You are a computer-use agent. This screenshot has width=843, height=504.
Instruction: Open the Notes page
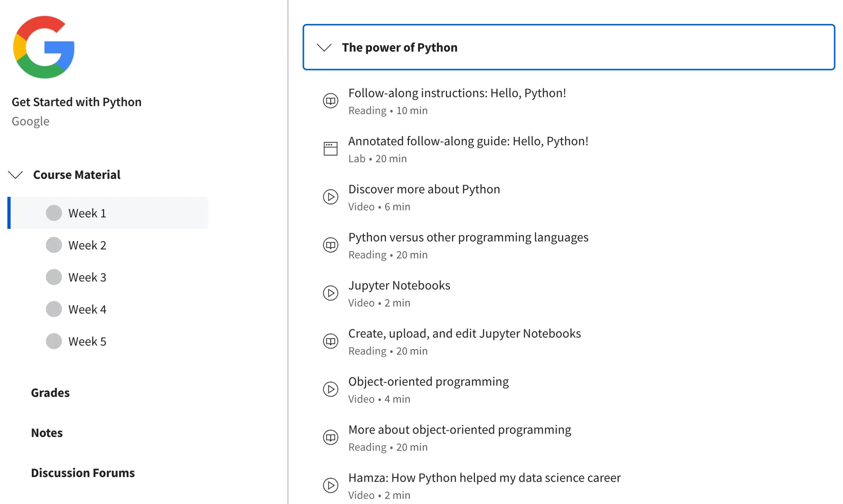click(x=47, y=433)
